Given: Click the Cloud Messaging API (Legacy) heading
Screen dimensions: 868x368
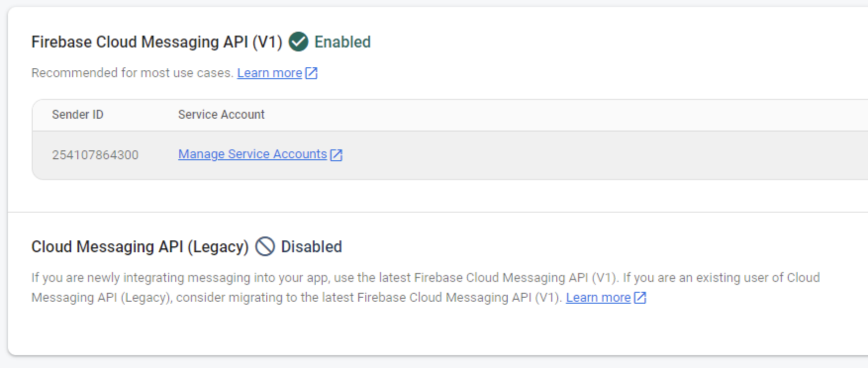Looking at the screenshot, I should tap(140, 246).
